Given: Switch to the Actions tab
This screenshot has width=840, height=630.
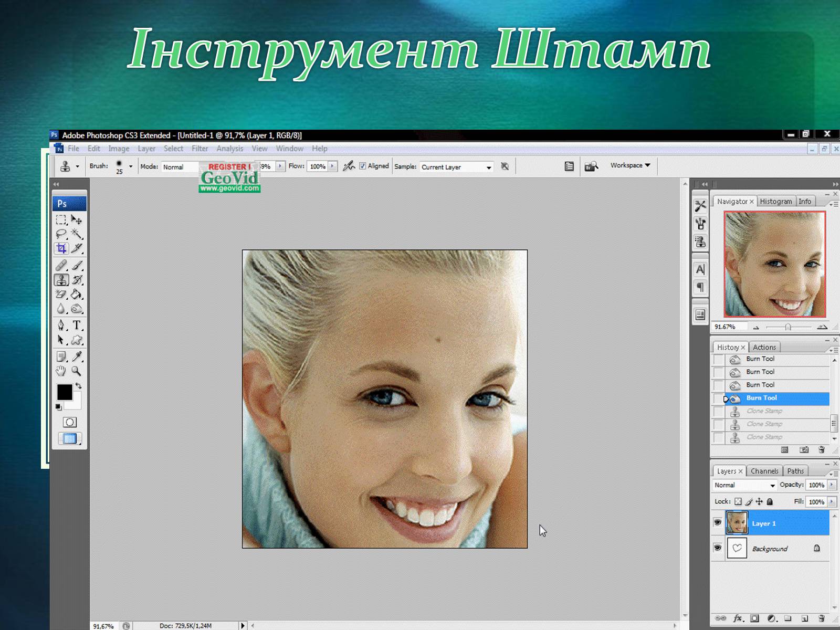Looking at the screenshot, I should 764,348.
